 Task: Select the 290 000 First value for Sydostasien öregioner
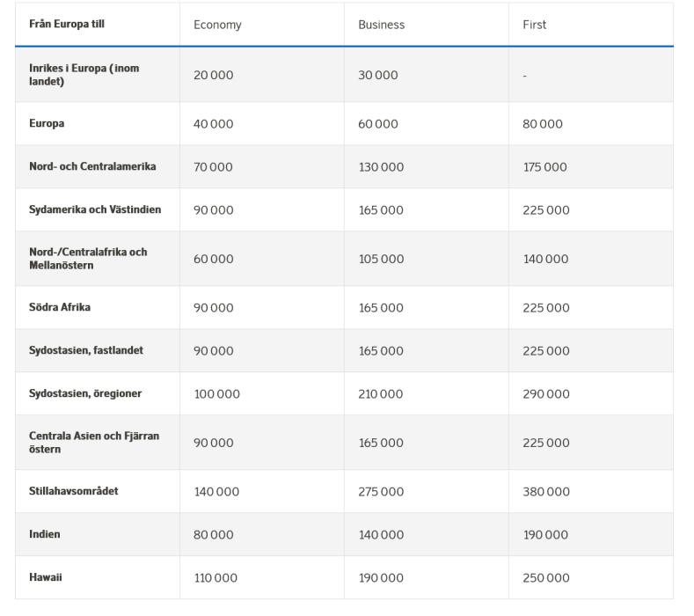pos(545,394)
